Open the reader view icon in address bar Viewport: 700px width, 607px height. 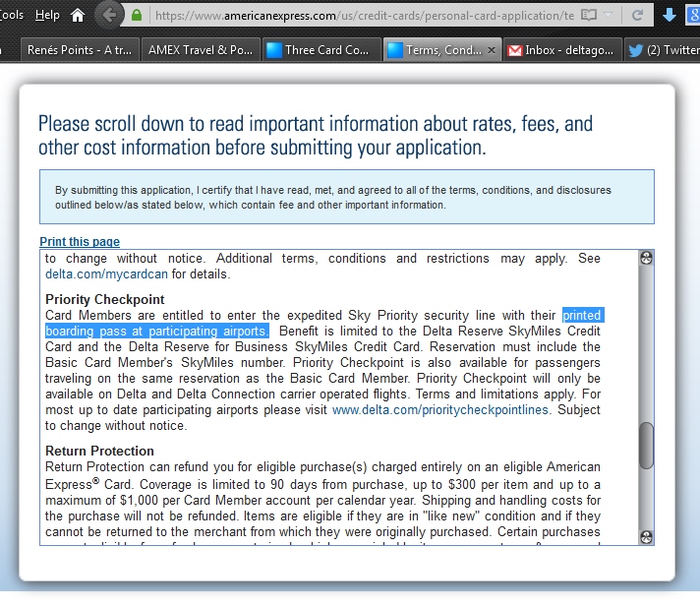pyautogui.click(x=588, y=16)
